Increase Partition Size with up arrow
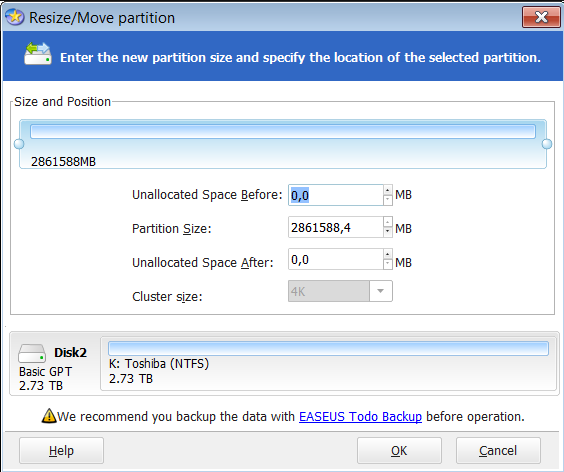The image size is (564, 472). point(387,222)
